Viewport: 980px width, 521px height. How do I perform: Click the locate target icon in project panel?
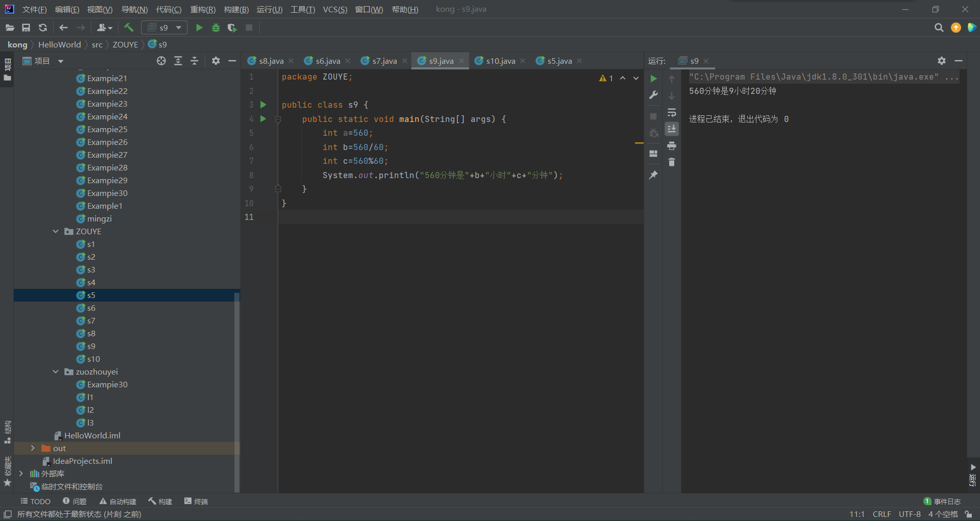click(161, 61)
